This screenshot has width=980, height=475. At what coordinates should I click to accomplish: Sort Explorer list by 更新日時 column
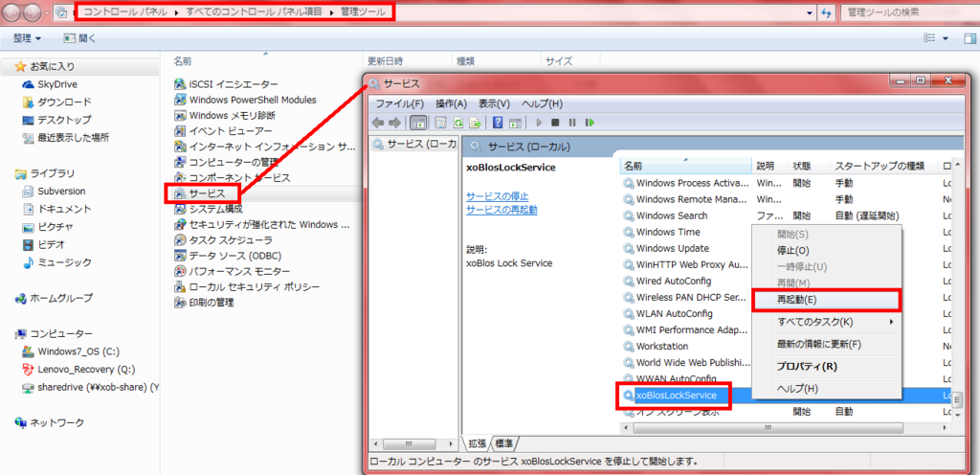tap(406, 61)
